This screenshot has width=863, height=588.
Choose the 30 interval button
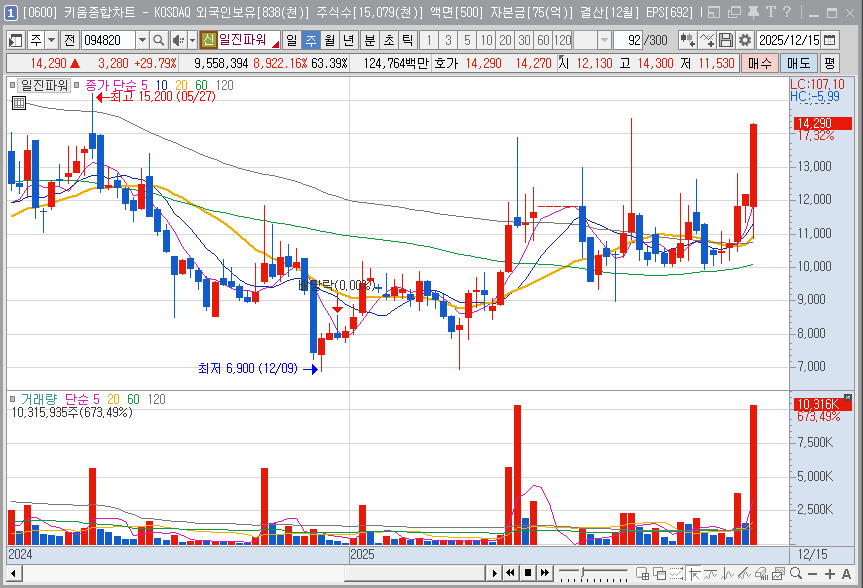(x=525, y=40)
